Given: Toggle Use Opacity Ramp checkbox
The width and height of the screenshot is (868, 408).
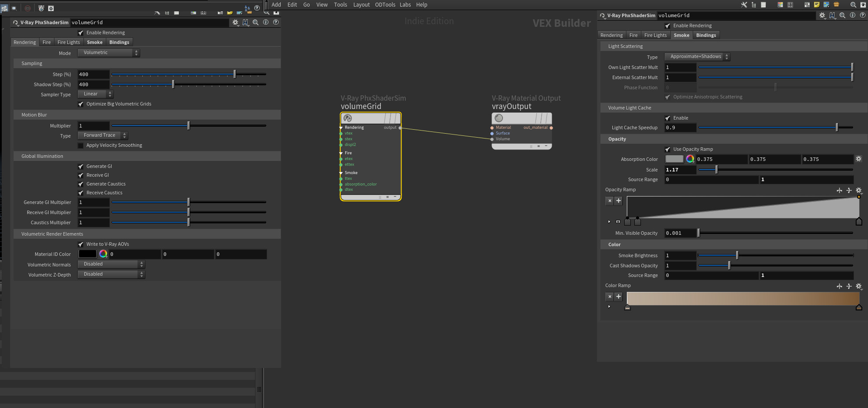Looking at the screenshot, I should (x=668, y=149).
